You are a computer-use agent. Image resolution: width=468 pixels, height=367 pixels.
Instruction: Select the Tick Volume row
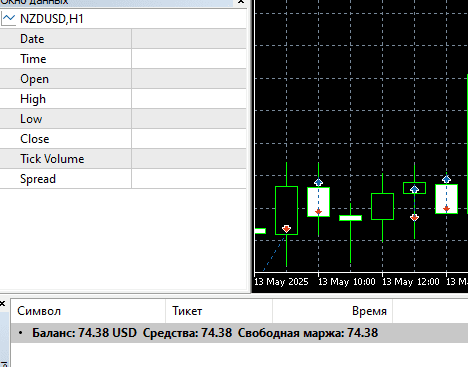pos(123,159)
